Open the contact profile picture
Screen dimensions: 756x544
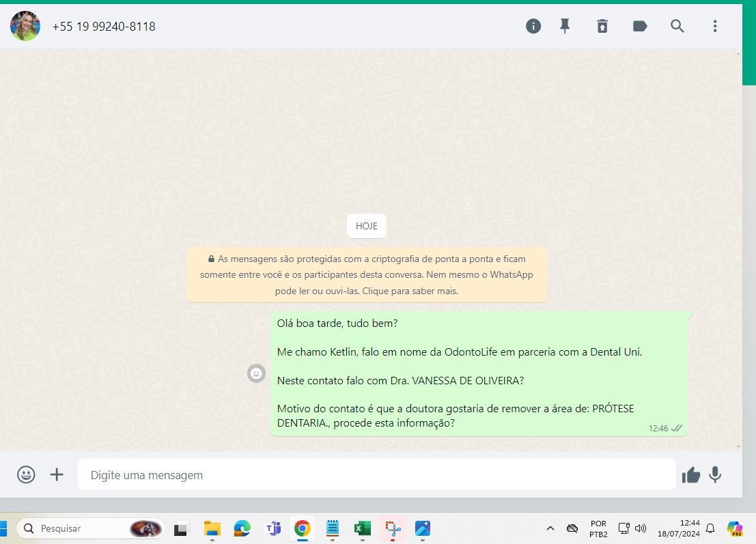(x=25, y=26)
